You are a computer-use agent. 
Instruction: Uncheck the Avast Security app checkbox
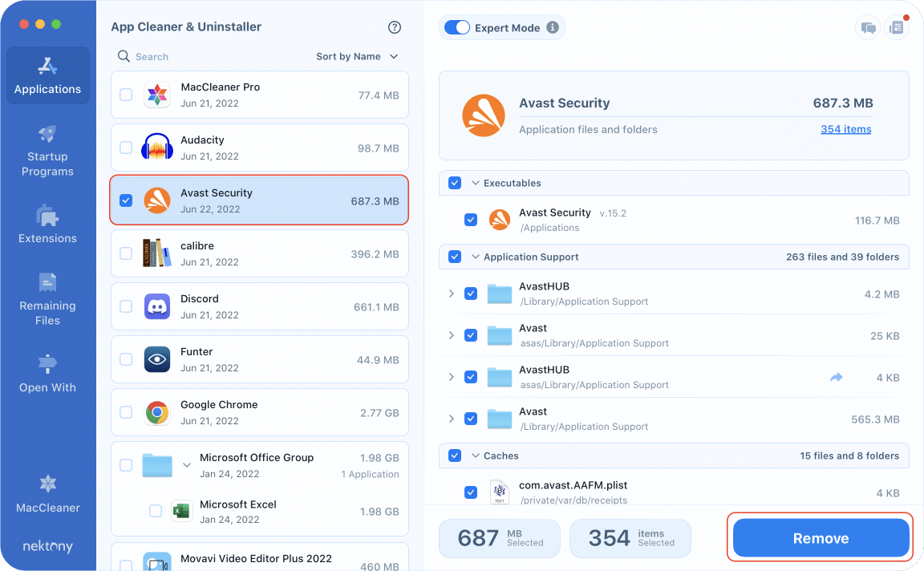pyautogui.click(x=126, y=201)
